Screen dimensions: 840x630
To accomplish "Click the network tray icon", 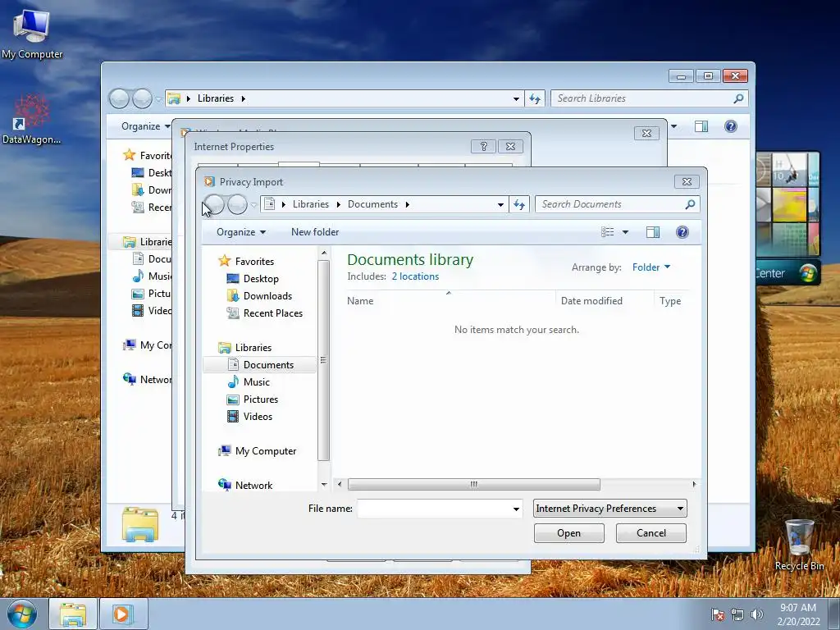I will (x=737, y=614).
